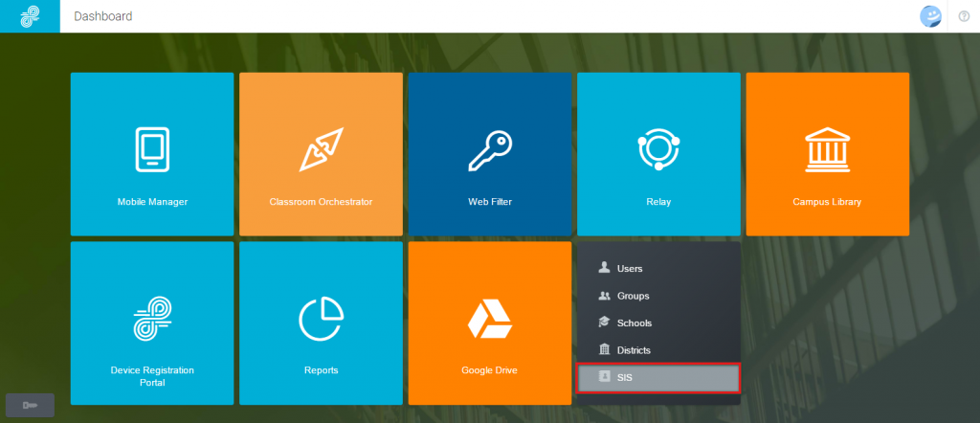Open the Relay orbit icon
The image size is (980, 423).
tap(658, 149)
